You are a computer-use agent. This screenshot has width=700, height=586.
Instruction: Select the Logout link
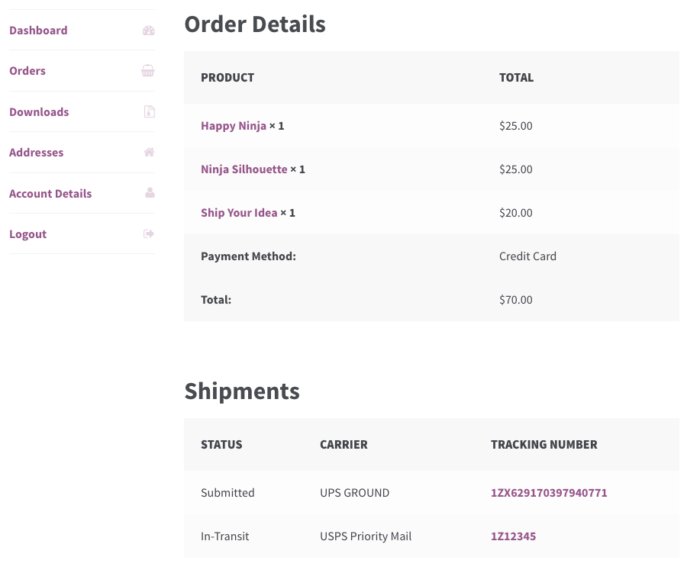(28, 234)
